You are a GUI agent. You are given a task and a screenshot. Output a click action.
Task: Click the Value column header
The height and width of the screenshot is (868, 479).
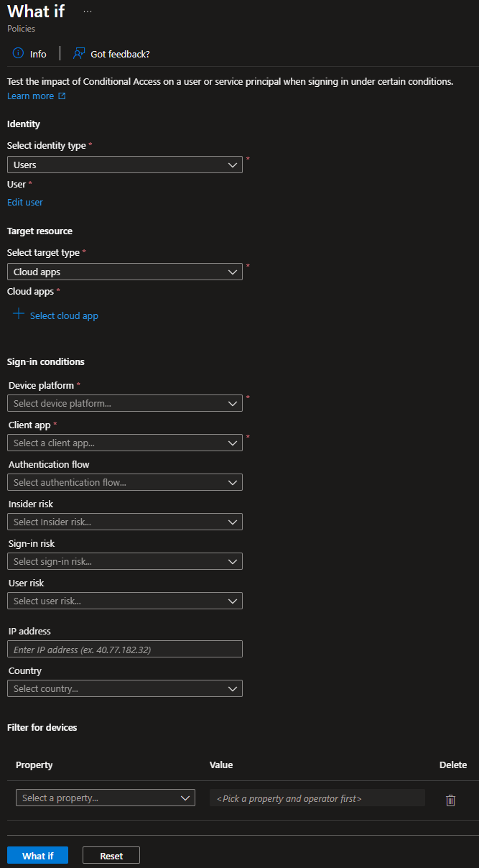pyautogui.click(x=221, y=765)
